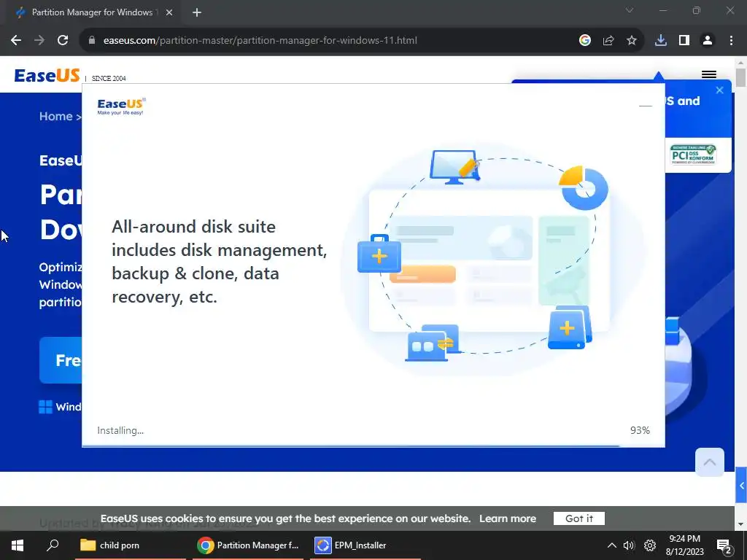Image resolution: width=747 pixels, height=560 pixels.
Task: Minimize the EaseUS installer window
Action: coord(646,106)
